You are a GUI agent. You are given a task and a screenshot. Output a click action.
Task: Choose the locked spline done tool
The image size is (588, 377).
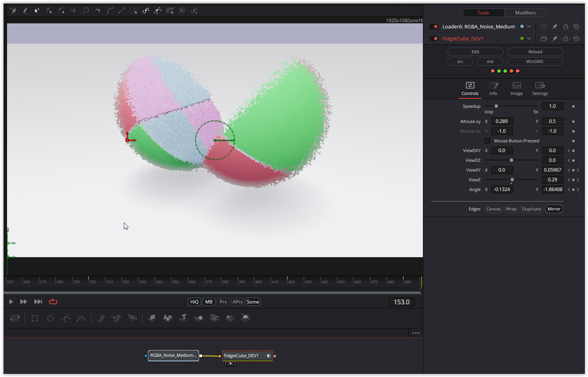click(61, 11)
